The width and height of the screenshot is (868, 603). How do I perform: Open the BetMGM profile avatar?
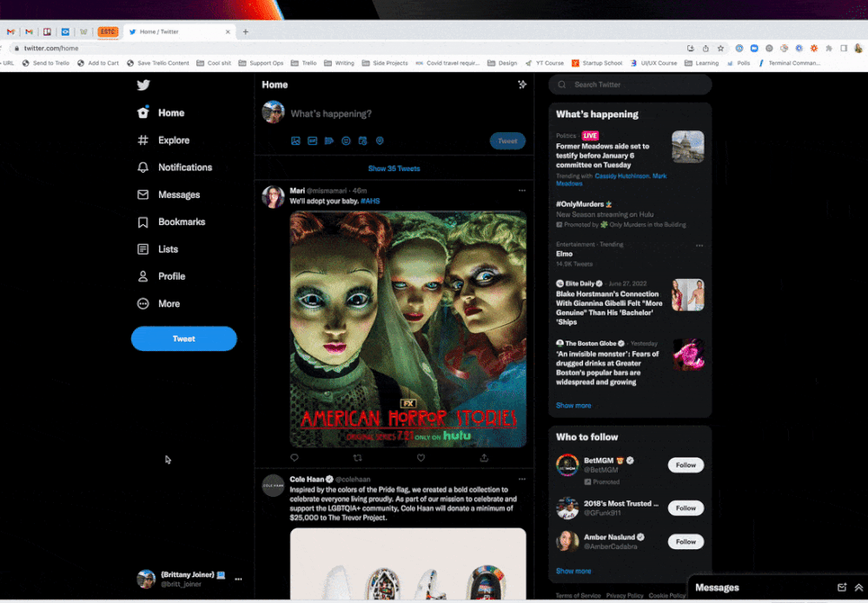tap(567, 465)
